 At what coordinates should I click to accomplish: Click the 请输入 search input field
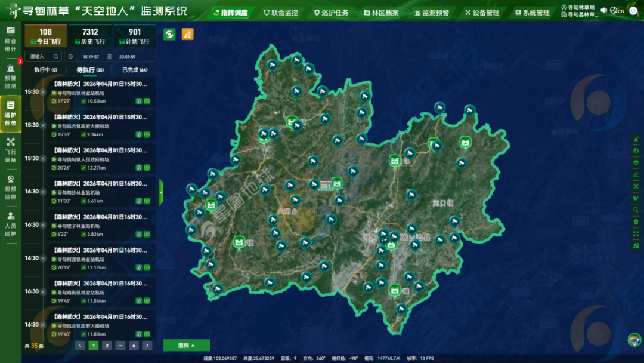point(36,56)
